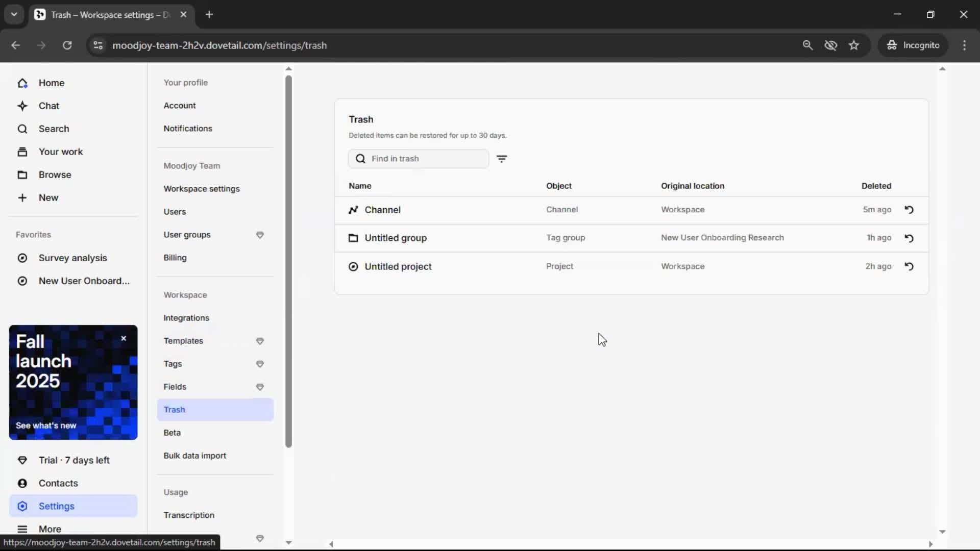Open the trash filter options icon
This screenshot has width=980, height=551.
(x=502, y=159)
